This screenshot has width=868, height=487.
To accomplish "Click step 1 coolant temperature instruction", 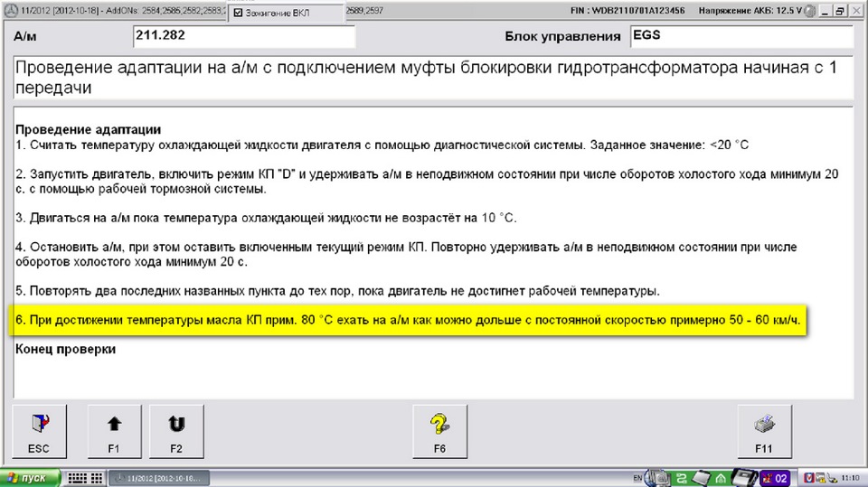I will click(x=382, y=145).
